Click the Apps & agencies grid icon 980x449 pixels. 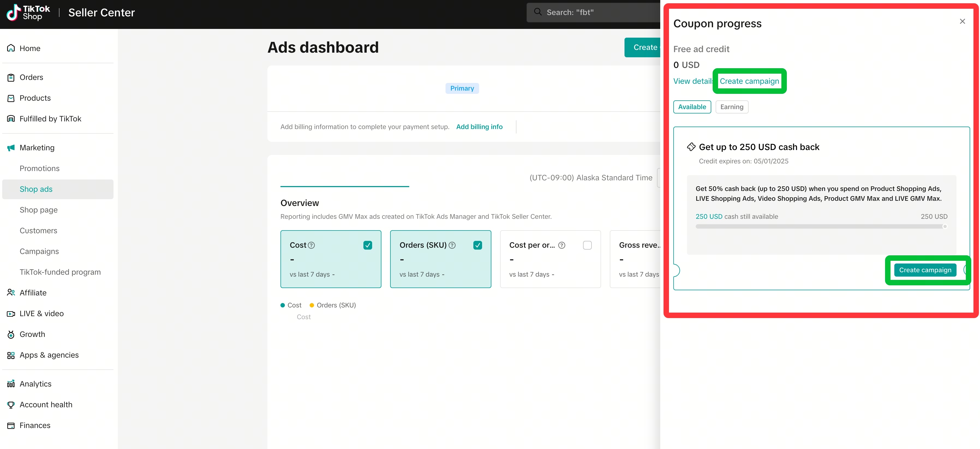[11, 355]
